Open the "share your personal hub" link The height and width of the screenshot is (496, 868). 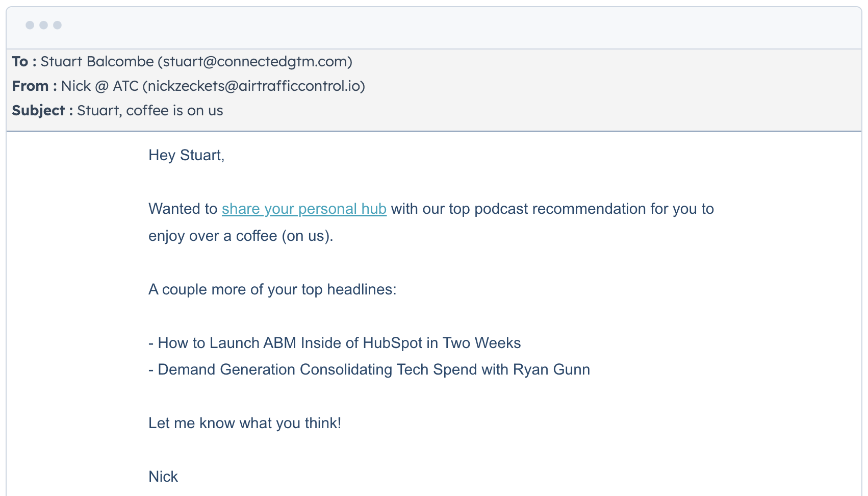pyautogui.click(x=304, y=209)
